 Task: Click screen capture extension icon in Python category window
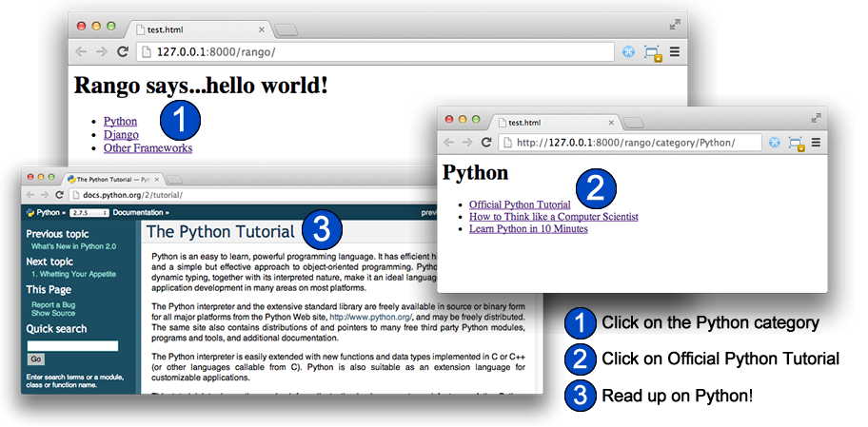[796, 144]
